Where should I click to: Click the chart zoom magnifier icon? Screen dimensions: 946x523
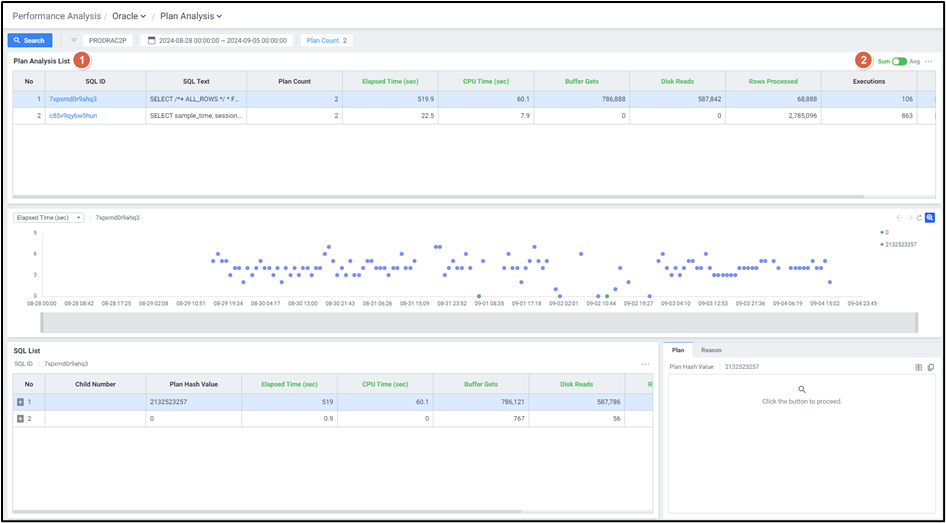[x=929, y=217]
